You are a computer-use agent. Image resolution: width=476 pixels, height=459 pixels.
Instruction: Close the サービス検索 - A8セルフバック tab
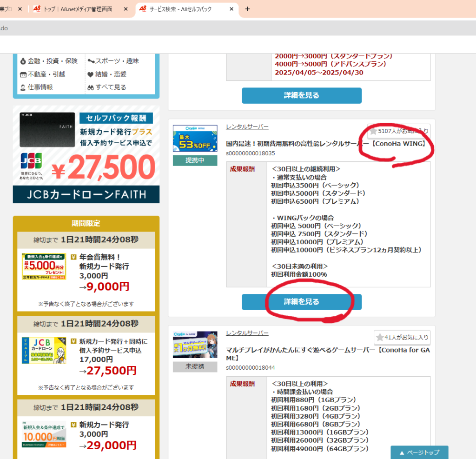231,9
